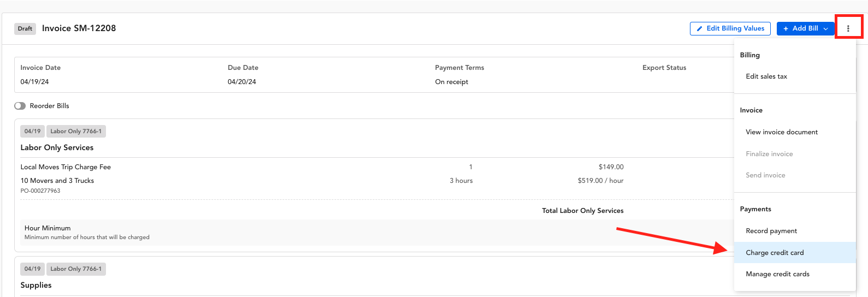Screen dimensions: 868x297
Task: Click the Invoice Date value 04/19/24
Action: click(x=34, y=82)
